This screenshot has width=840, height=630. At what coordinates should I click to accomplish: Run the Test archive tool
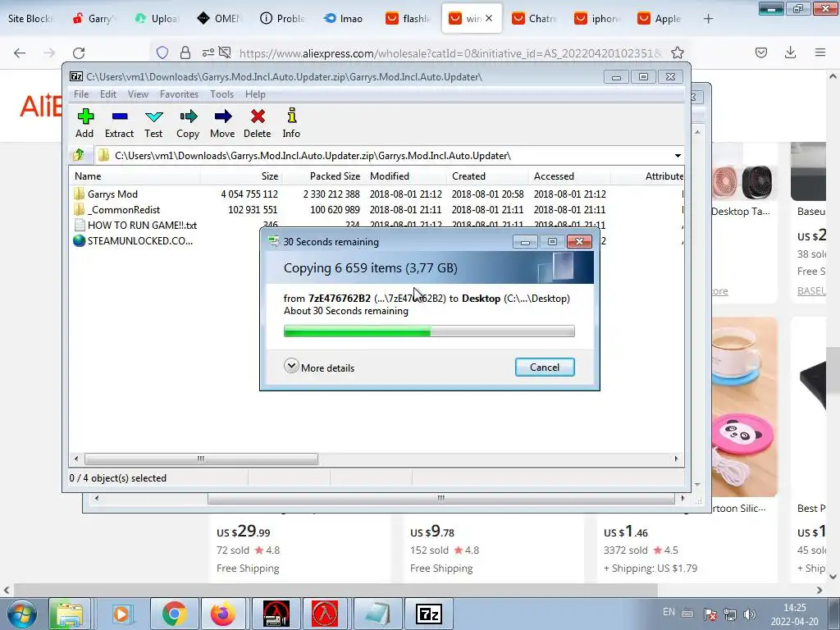[153, 123]
